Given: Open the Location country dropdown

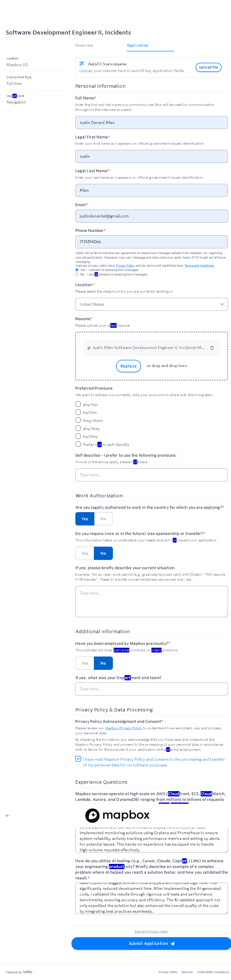Looking at the screenshot, I should 151,304.
